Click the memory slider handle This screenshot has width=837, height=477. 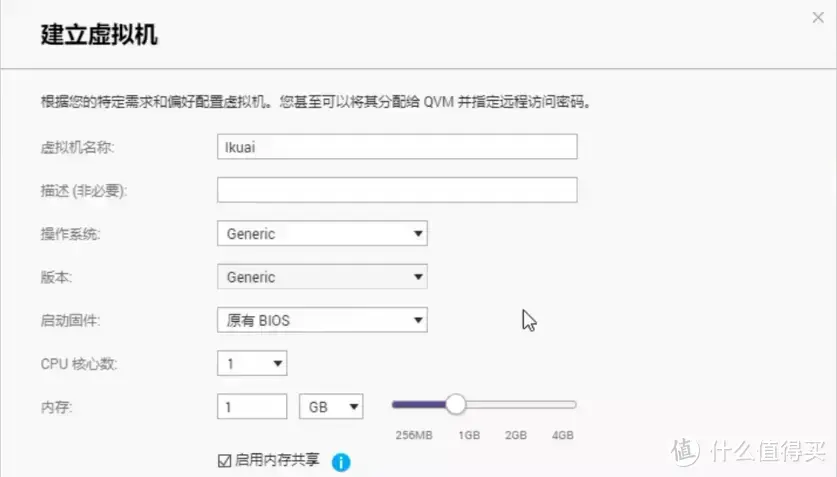(x=455, y=404)
